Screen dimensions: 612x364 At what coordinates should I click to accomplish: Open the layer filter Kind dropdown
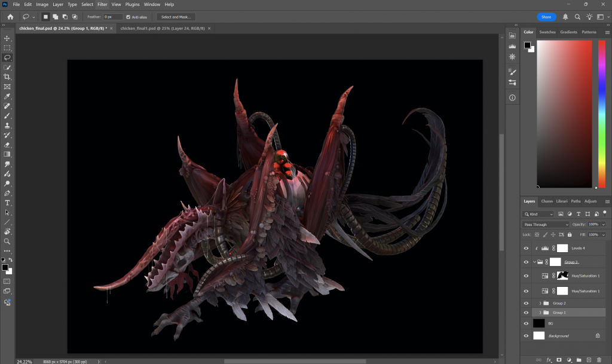538,214
